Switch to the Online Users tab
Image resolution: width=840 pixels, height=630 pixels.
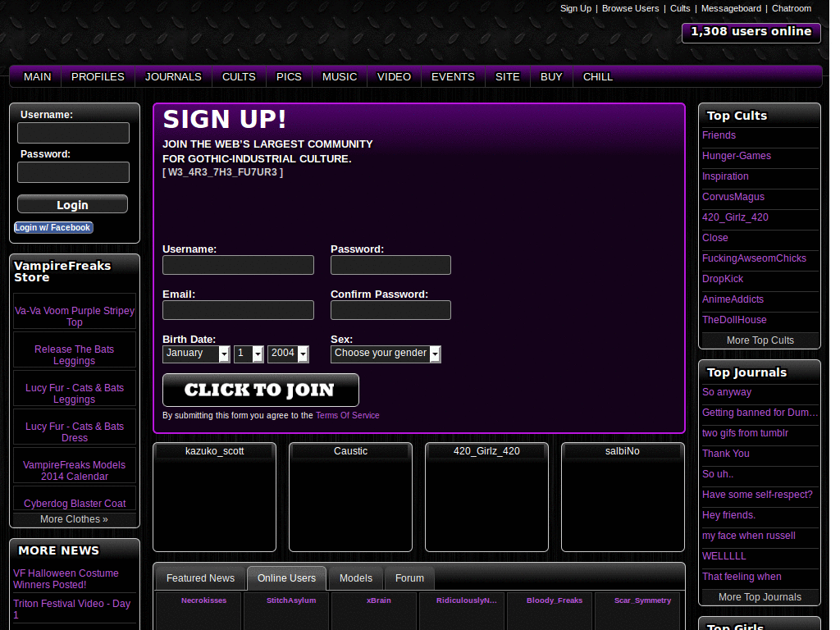pos(286,578)
